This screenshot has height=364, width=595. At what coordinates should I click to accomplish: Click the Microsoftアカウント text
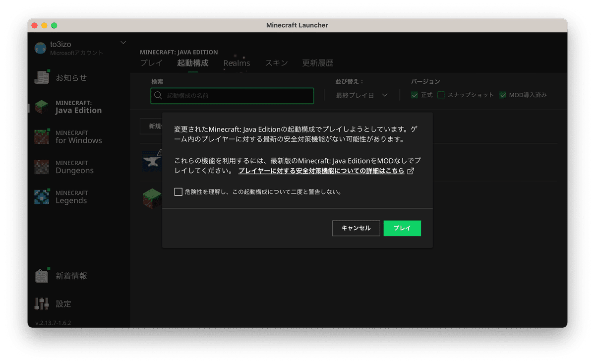pyautogui.click(x=76, y=53)
